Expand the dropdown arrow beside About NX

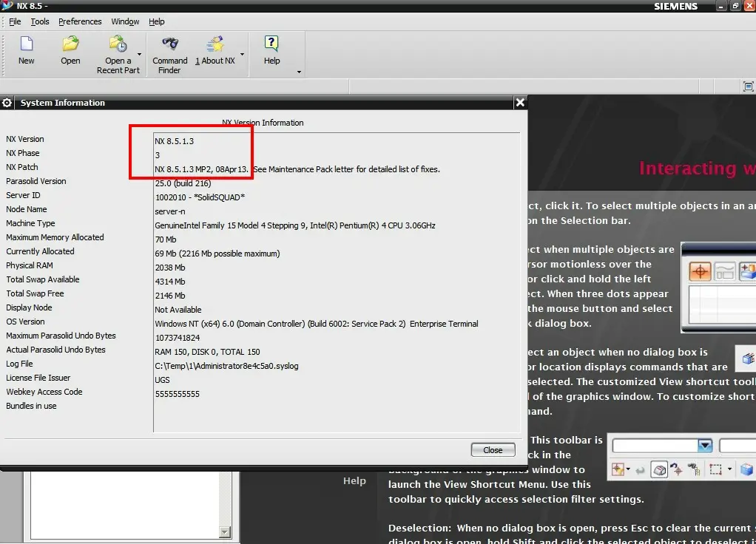[x=242, y=54]
